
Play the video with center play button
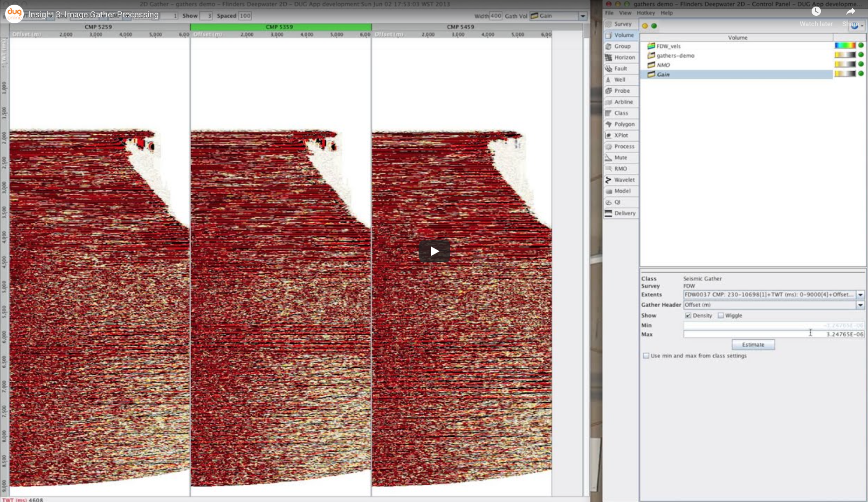point(434,251)
